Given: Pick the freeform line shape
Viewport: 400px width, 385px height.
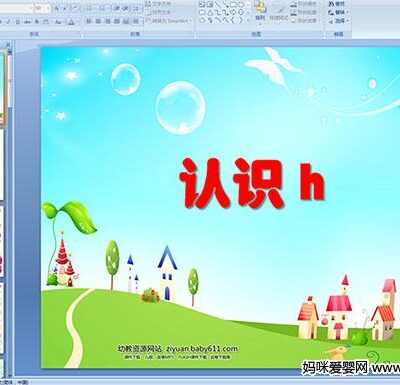Looking at the screenshot, I should [226, 20].
